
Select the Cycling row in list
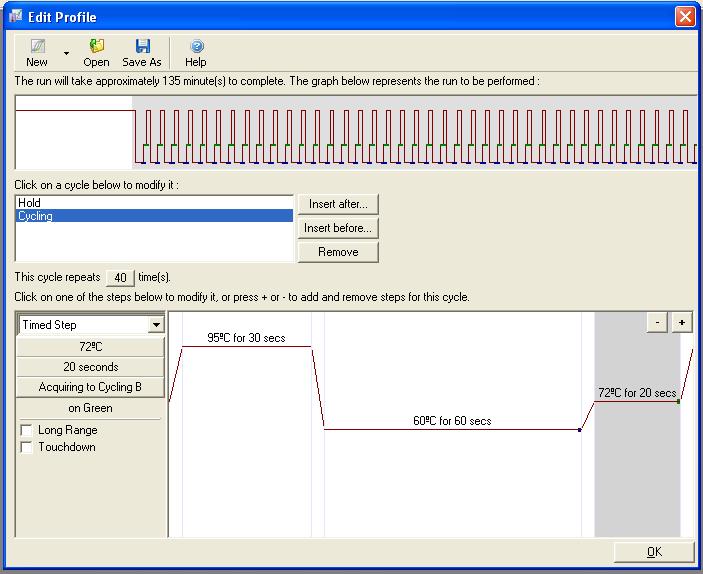(x=154, y=216)
